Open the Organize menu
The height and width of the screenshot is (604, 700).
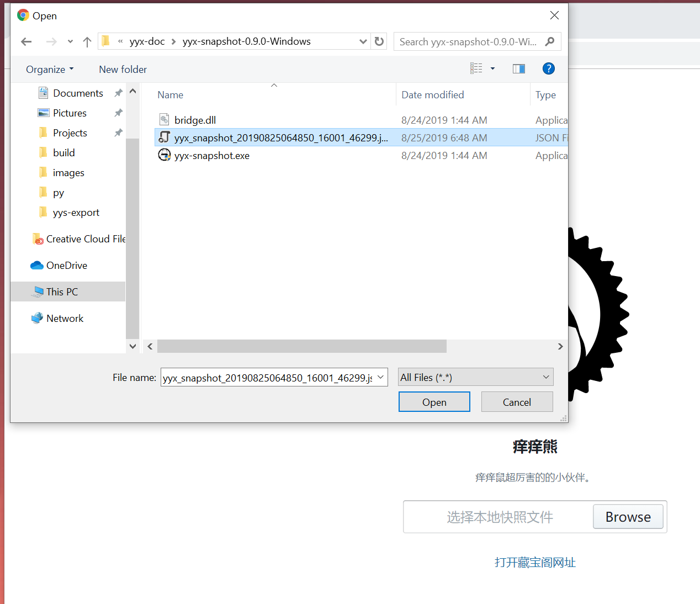coord(50,70)
